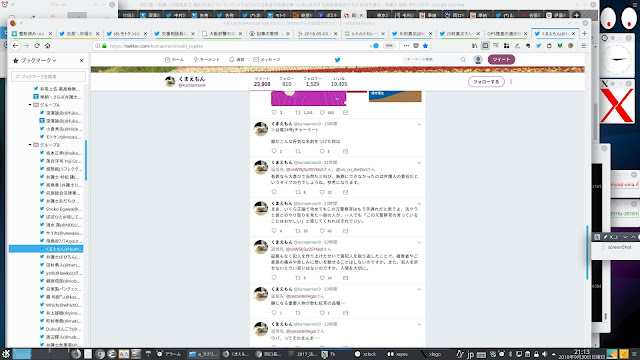Screen dimensions: 640x360
Task: Toggle the sidebar with the toolbar sidebar icon
Action: 485,46
